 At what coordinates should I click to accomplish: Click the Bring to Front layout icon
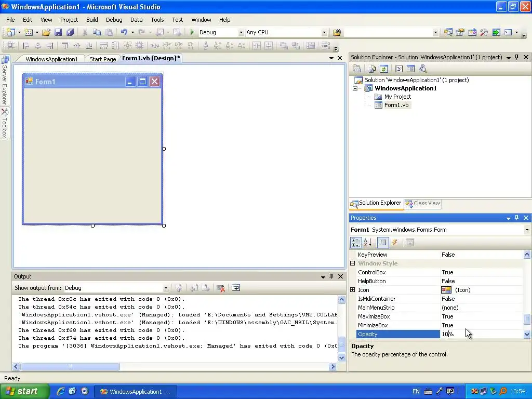click(284, 45)
